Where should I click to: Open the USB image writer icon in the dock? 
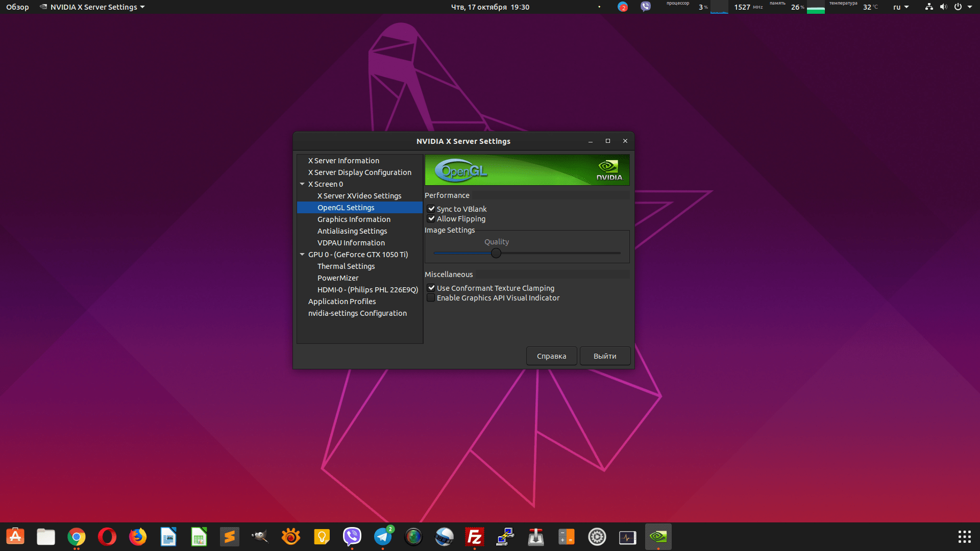click(x=536, y=537)
